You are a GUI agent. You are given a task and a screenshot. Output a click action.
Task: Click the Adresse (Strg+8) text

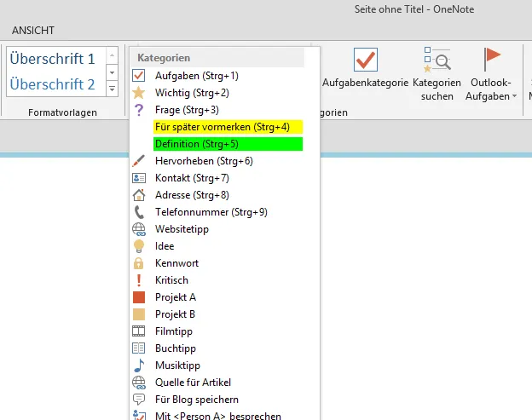[x=192, y=195]
